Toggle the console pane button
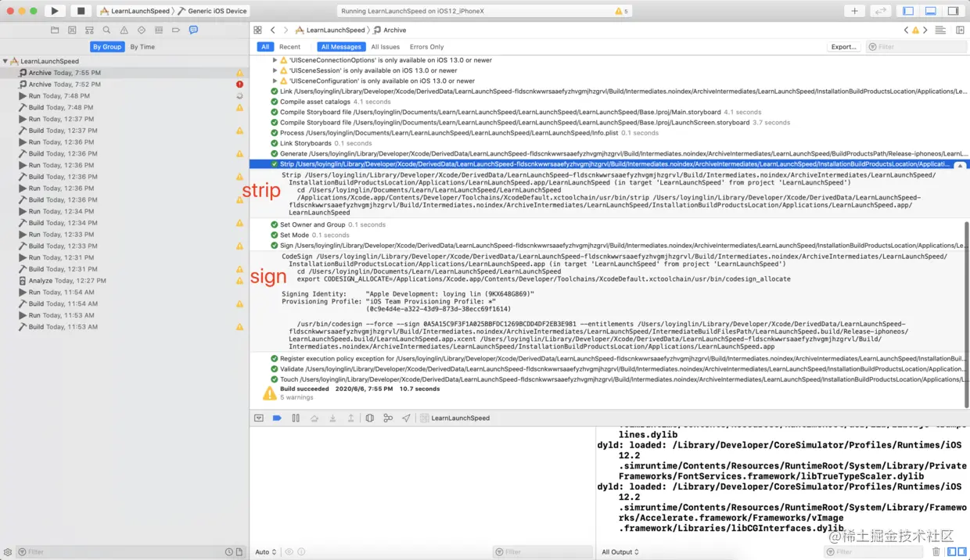 point(962,552)
